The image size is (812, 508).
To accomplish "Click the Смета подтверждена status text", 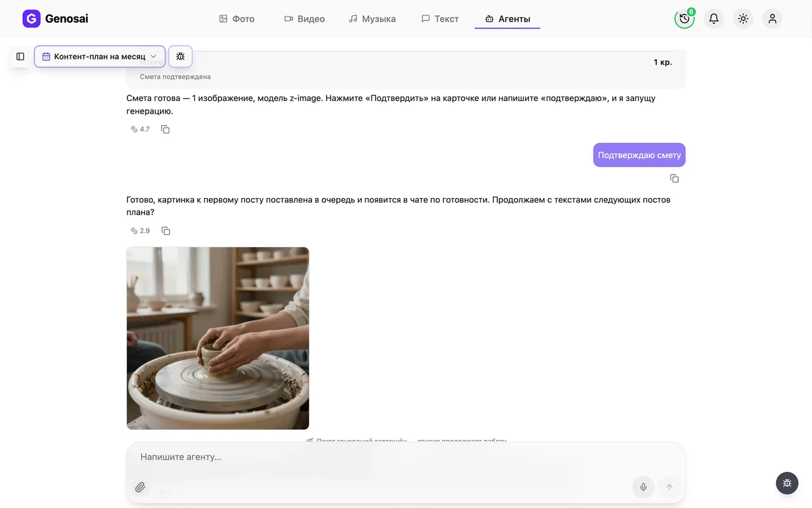I will click(175, 77).
